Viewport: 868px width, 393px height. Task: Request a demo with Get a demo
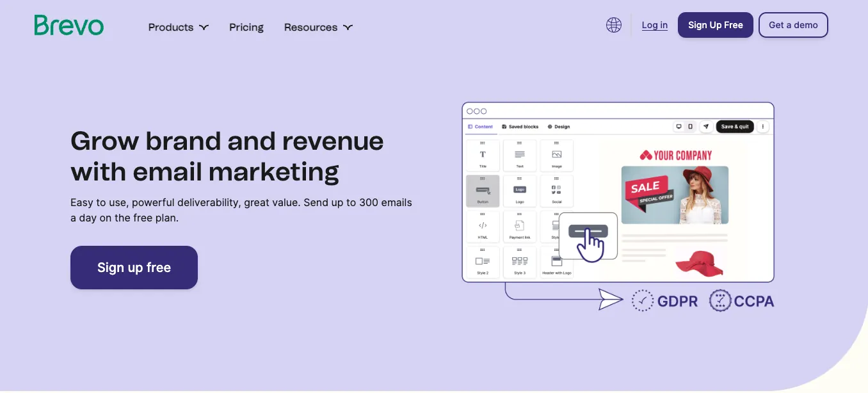click(793, 25)
